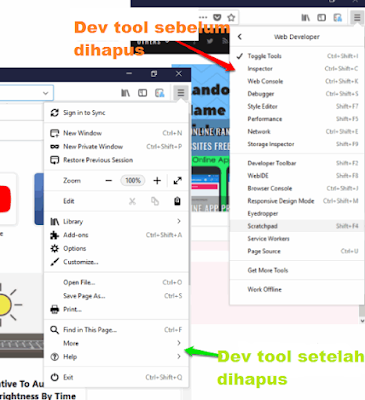Go back with Web Developer back arrow
Screen dimensions: 365x400
point(240,37)
